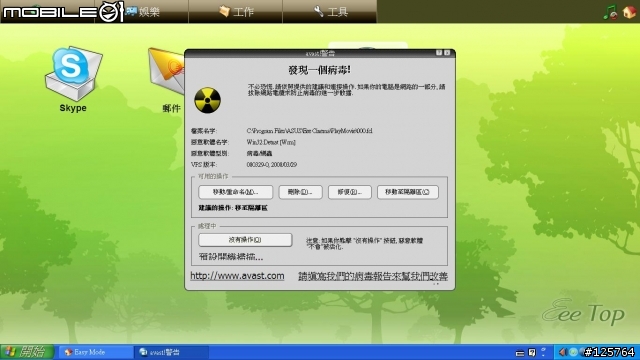Click the 移動至隔離區(C) quarantine button

[x=408, y=192]
